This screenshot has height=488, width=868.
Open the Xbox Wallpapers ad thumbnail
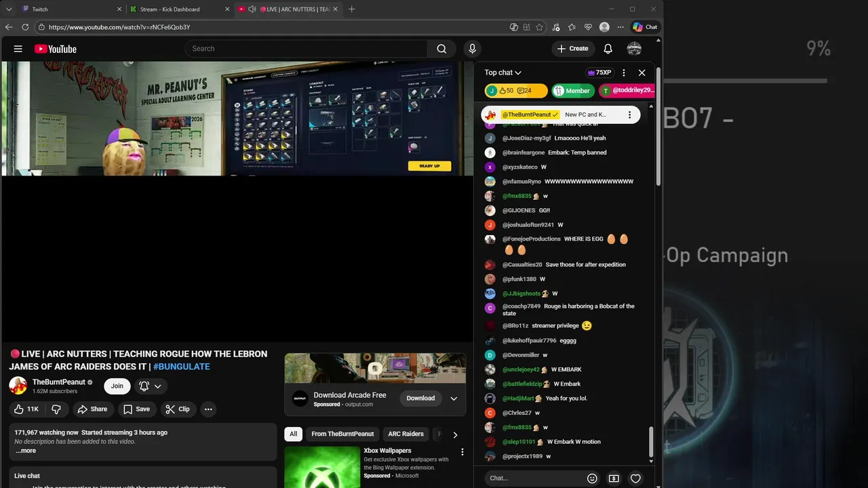(x=322, y=467)
